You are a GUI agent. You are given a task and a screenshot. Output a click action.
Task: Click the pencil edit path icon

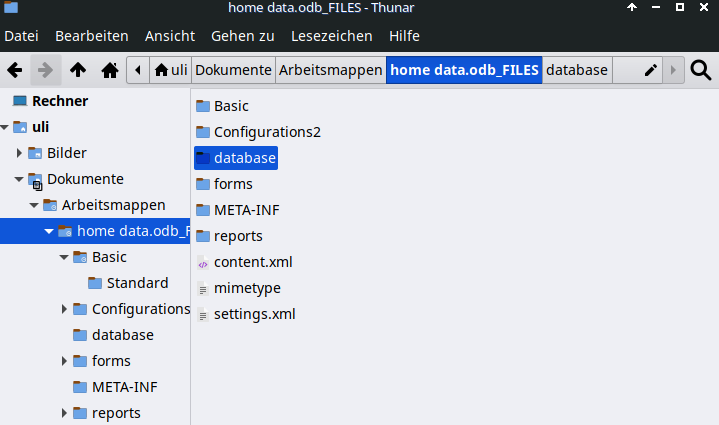coord(651,70)
